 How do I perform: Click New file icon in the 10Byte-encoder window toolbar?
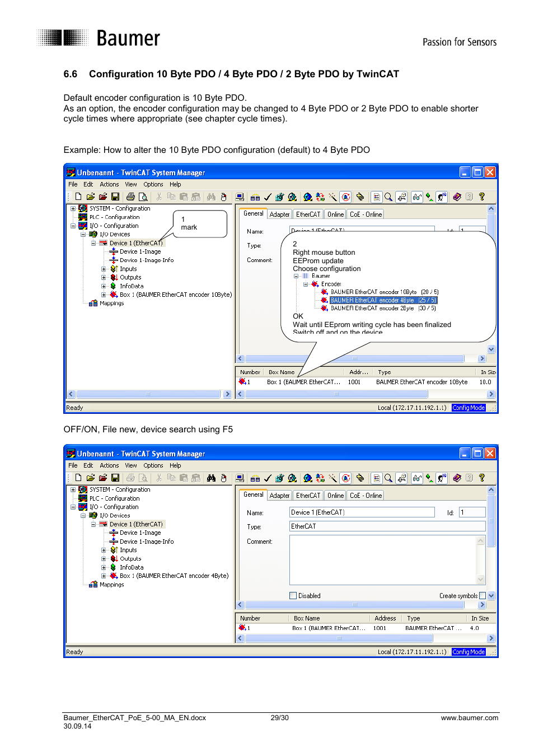tap(78, 197)
